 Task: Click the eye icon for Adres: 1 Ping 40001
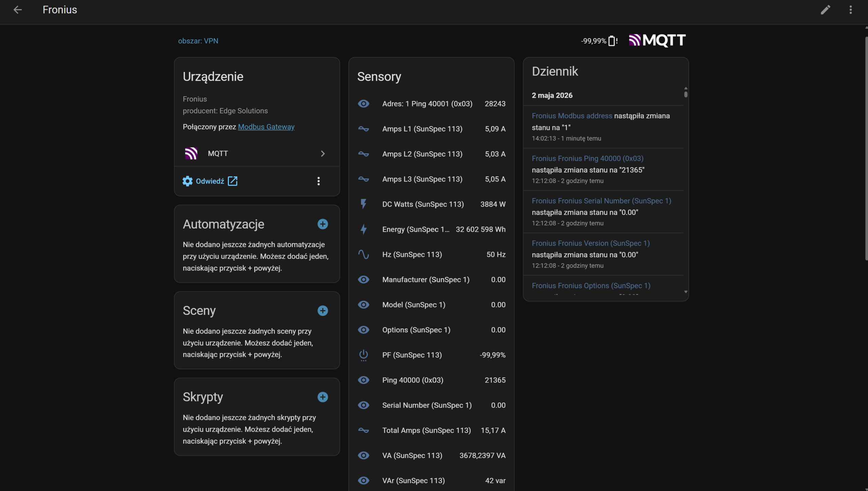(x=363, y=103)
